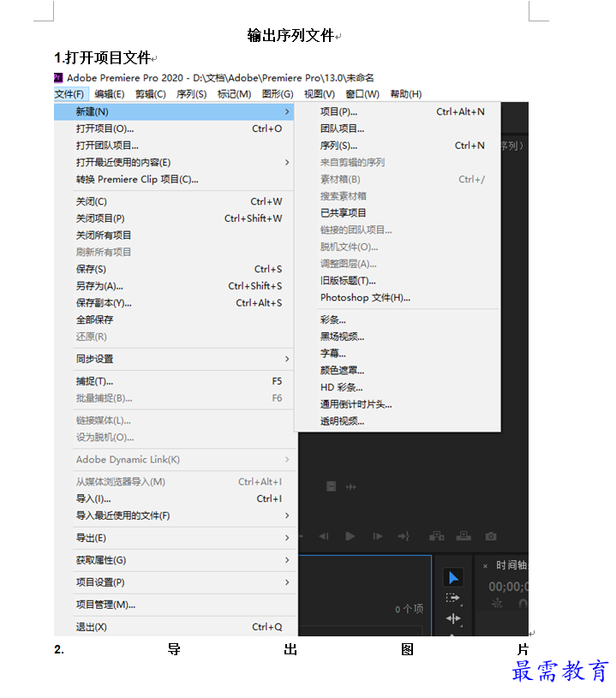This screenshot has height=698, width=616.
Task: Toggle the timeline snap magnet icon
Action: coord(523,604)
